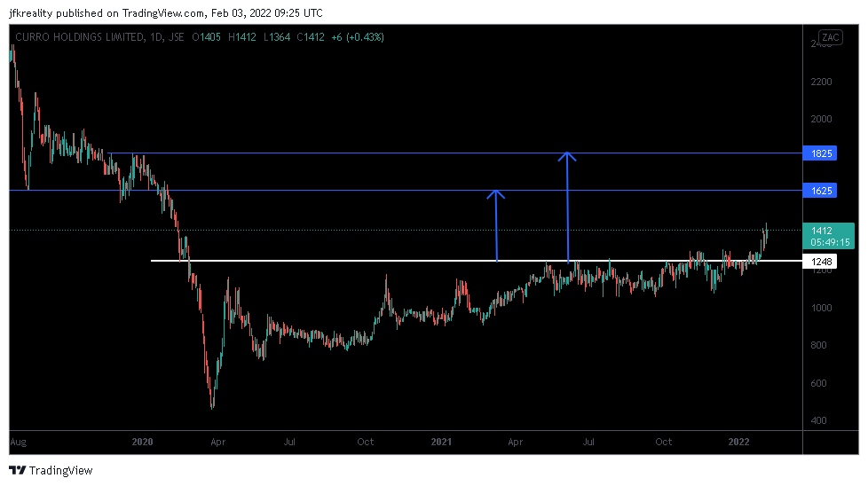Click the ZAC currency button
Image resolution: width=868 pixels, height=486 pixels.
pyautogui.click(x=831, y=37)
